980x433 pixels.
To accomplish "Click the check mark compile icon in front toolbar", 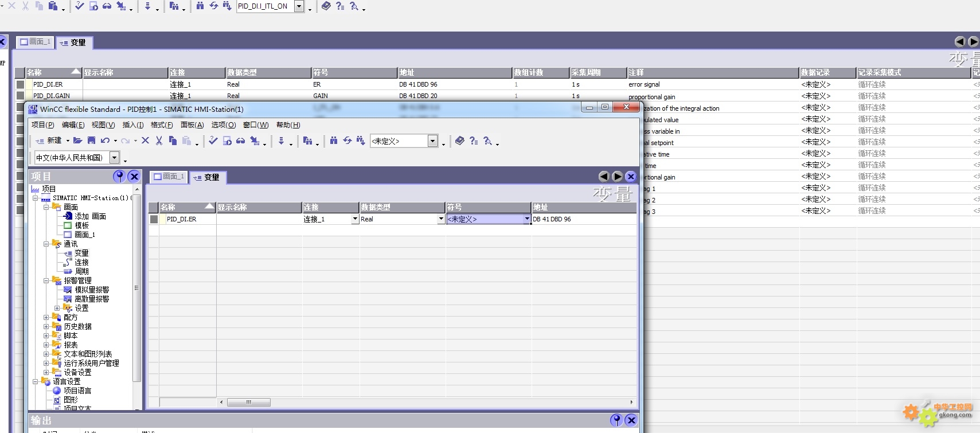I will click(x=213, y=141).
